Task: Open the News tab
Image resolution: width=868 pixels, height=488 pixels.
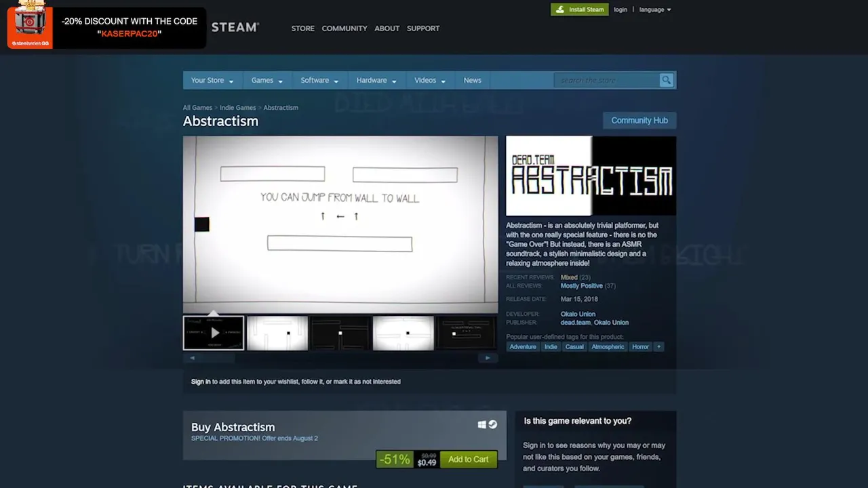Action: [x=472, y=80]
